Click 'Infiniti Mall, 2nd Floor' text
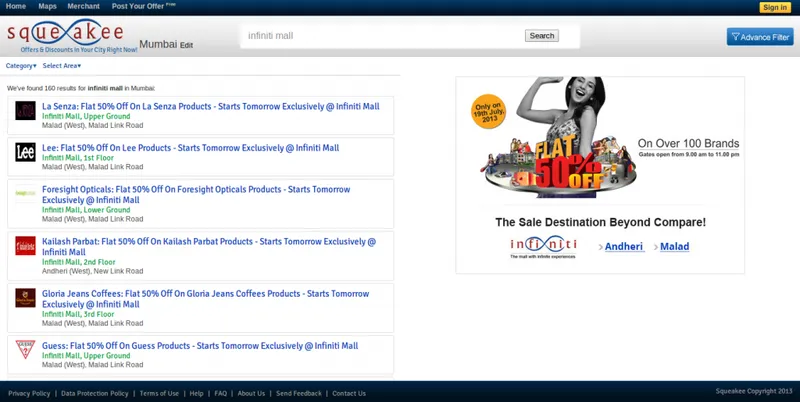 pyautogui.click(x=79, y=262)
